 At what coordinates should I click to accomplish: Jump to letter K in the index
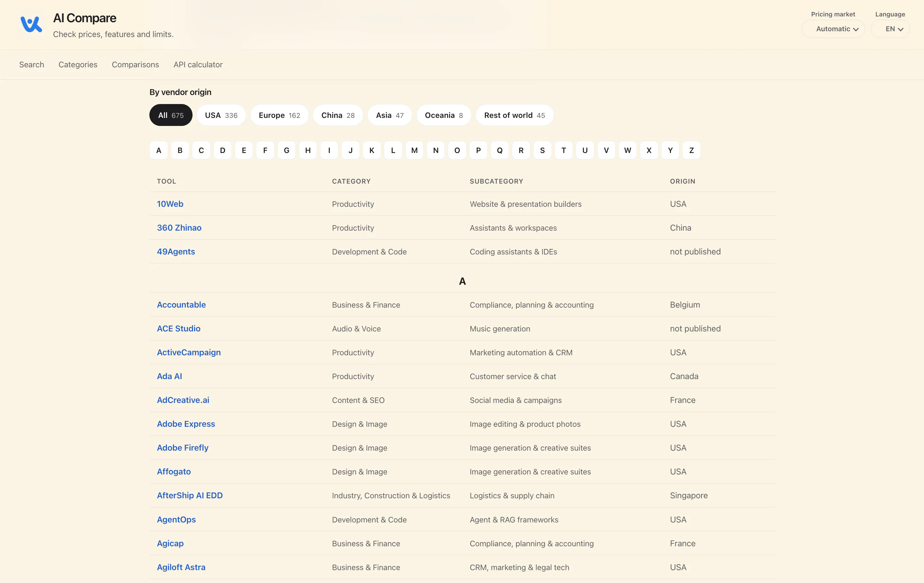pos(372,150)
